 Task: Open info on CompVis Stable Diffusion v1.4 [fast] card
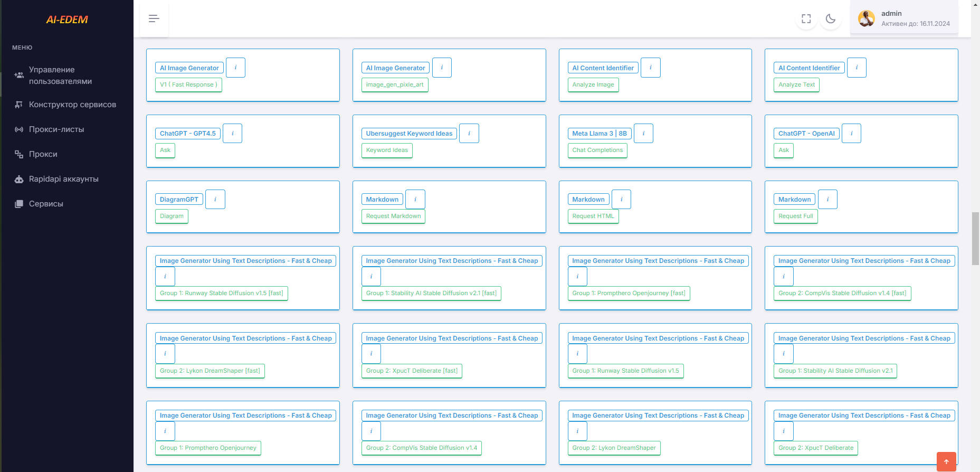click(784, 276)
